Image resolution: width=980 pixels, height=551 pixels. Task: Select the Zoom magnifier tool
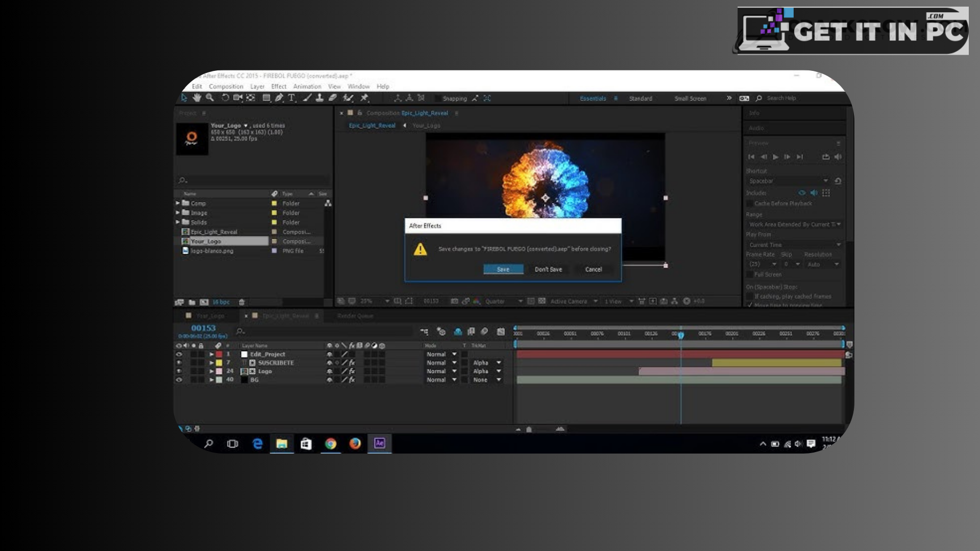[x=210, y=97]
